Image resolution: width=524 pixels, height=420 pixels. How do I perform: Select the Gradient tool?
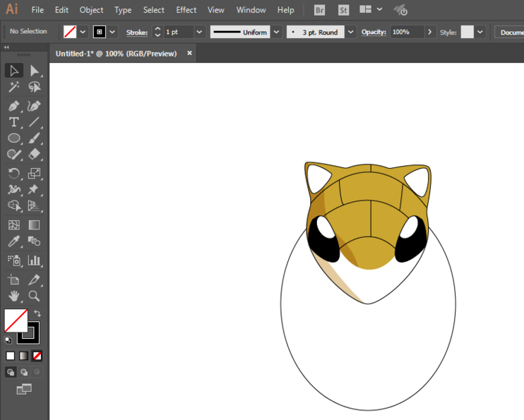34,225
